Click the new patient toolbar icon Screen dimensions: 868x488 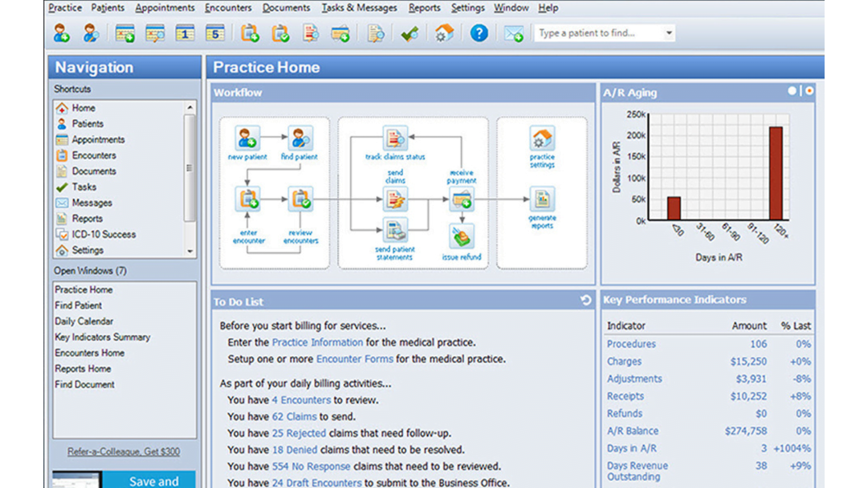coord(61,33)
